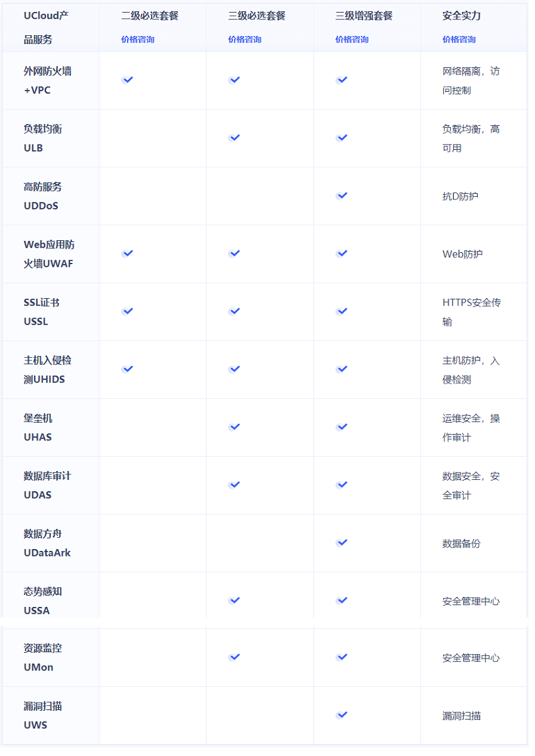Click the 主机入侵检测 UHIDS checkmark under 三级增强套餐
The width and height of the screenshot is (535, 756).
pyautogui.click(x=342, y=369)
